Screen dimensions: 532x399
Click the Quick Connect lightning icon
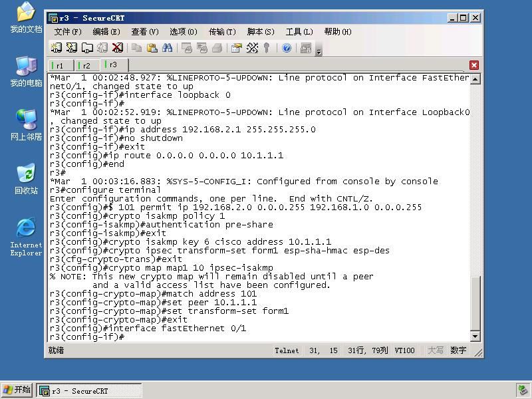71,48
